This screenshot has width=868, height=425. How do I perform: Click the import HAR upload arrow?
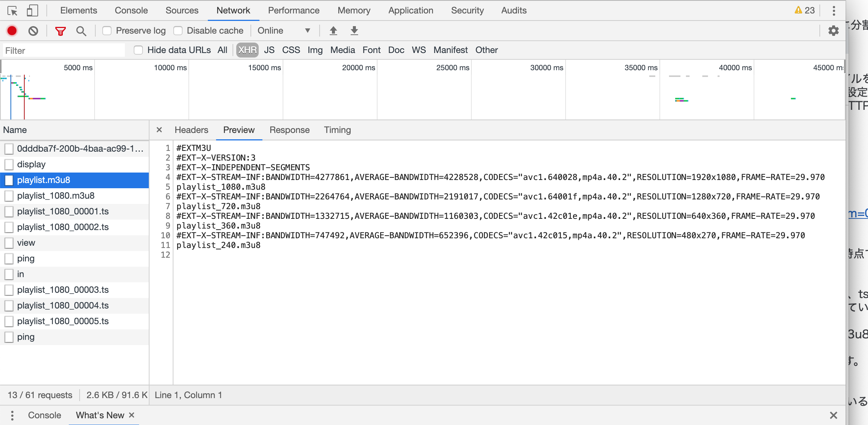[333, 31]
